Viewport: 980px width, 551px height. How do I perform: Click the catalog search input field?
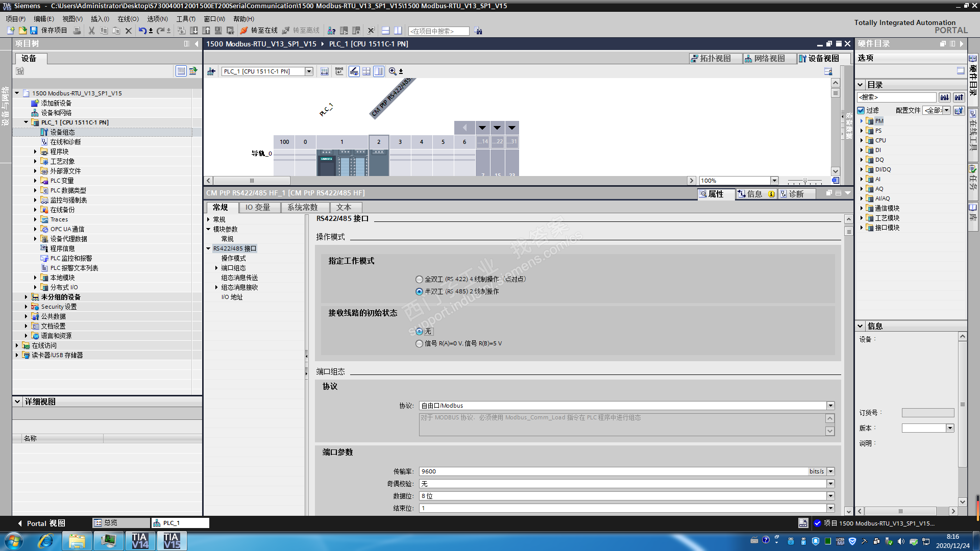tap(896, 97)
